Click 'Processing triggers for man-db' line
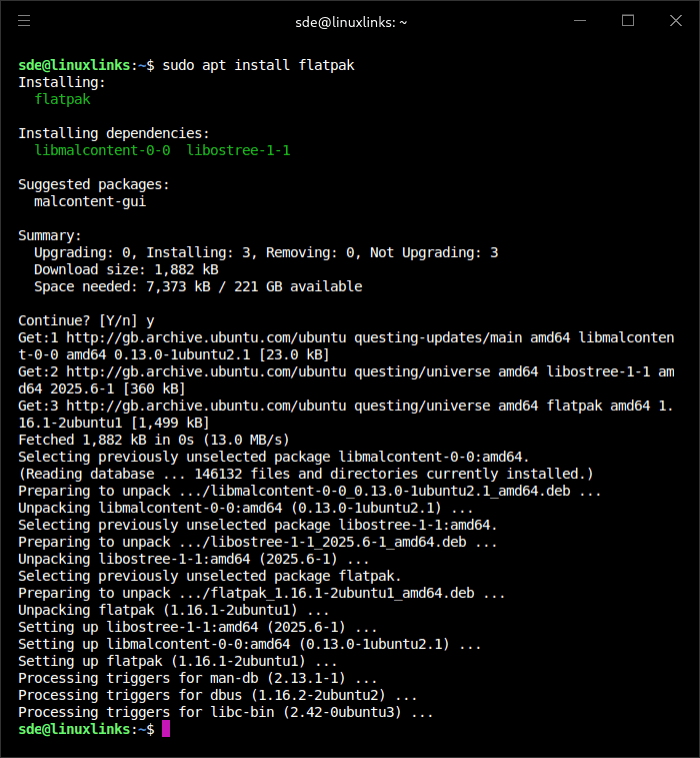This screenshot has height=758, width=700. point(198,678)
